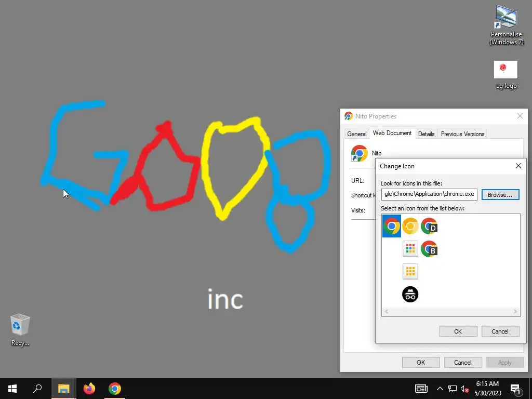
Task: Open taskbar search magnifier
Action: click(37, 389)
